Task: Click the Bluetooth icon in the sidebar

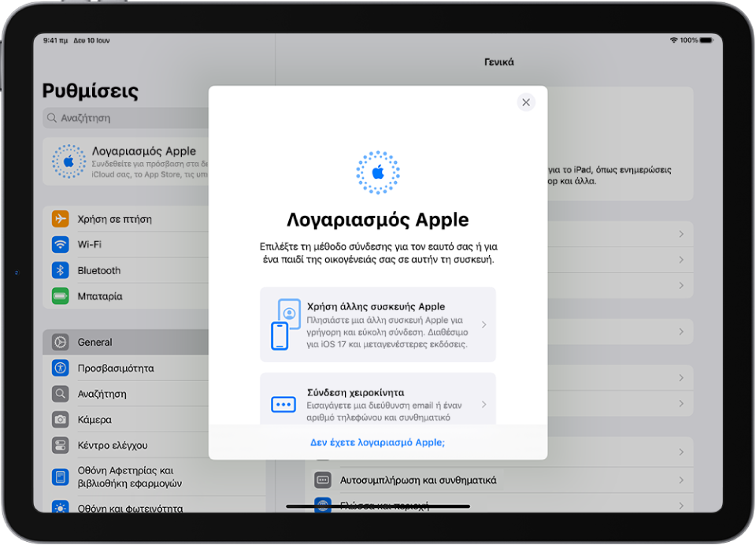Action: (x=61, y=270)
